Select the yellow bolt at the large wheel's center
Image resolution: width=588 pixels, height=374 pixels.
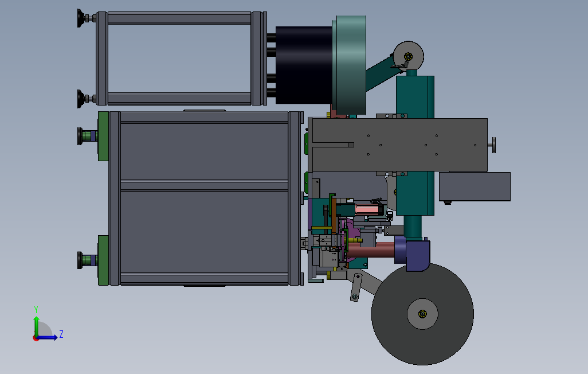tap(422, 314)
